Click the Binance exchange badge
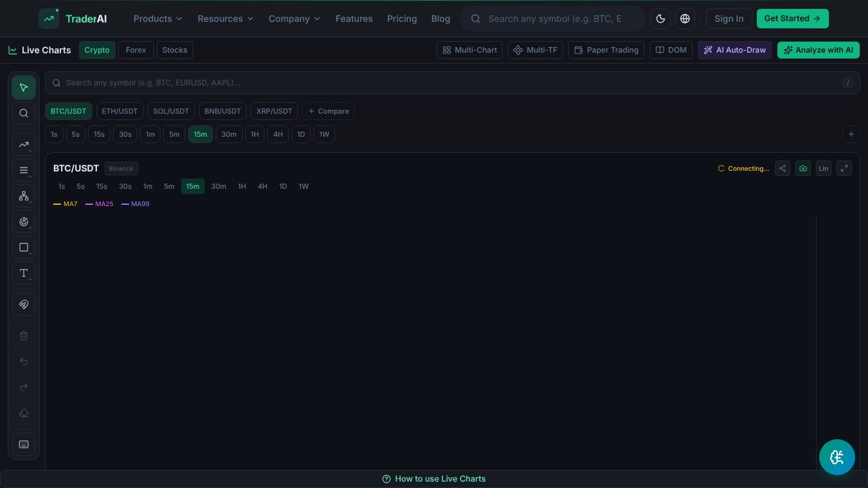Screen dimensions: 868x488 pos(121,169)
